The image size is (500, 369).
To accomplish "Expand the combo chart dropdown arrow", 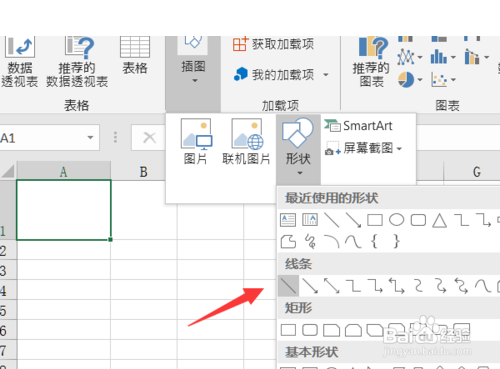I will pyautogui.click(x=487, y=58).
